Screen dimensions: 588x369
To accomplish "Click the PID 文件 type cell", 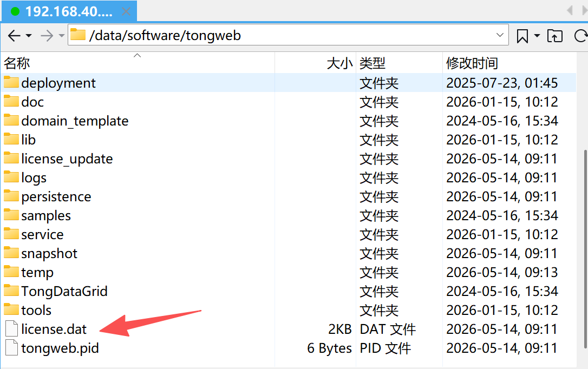I will pyautogui.click(x=386, y=348).
